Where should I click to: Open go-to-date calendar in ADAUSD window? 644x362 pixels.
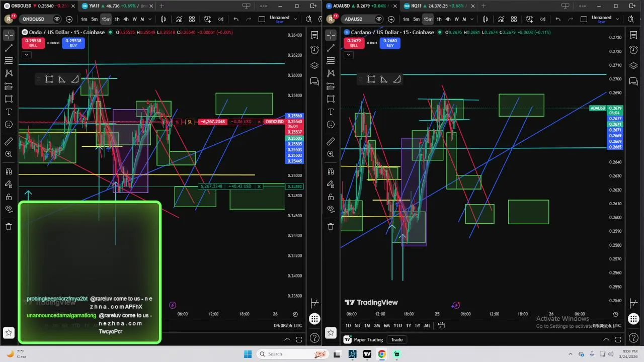tap(441, 325)
